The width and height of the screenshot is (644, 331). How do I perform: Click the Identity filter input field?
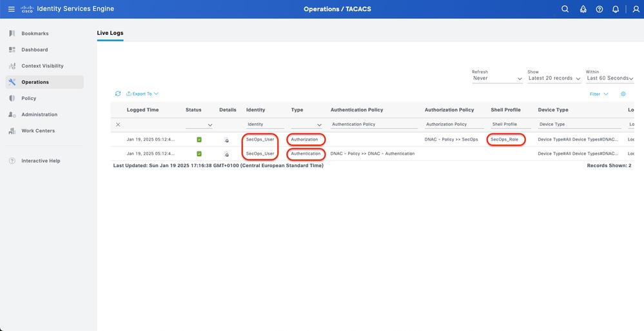point(265,124)
